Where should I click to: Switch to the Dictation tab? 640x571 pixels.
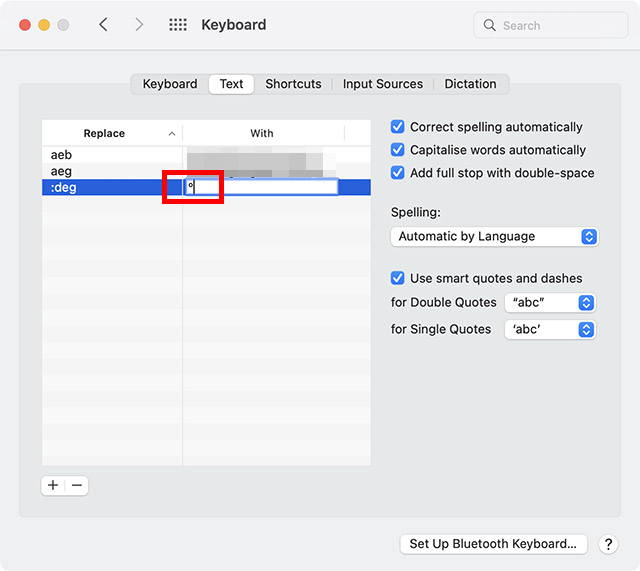pyautogui.click(x=470, y=84)
